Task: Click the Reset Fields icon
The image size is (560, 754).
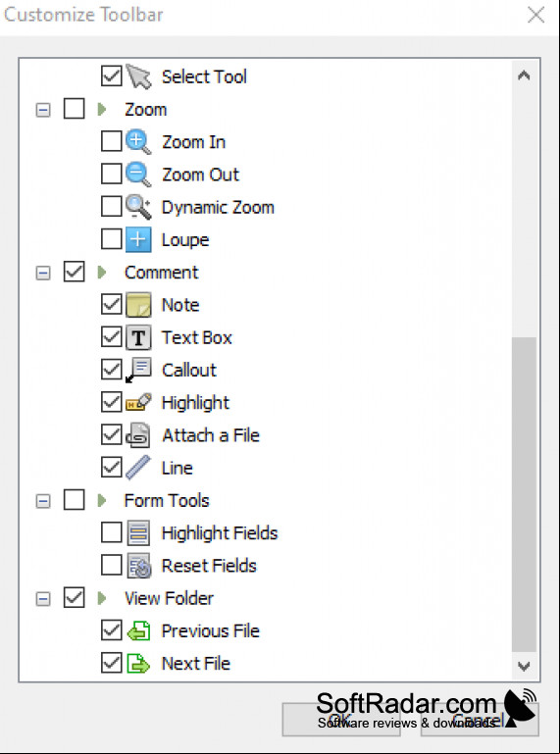Action: point(139,566)
